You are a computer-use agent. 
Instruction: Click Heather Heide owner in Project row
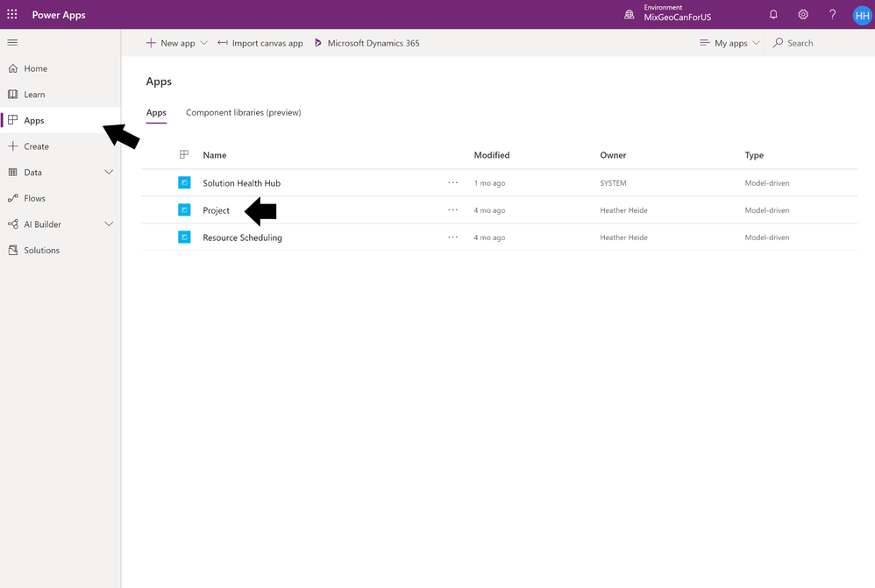[623, 210]
